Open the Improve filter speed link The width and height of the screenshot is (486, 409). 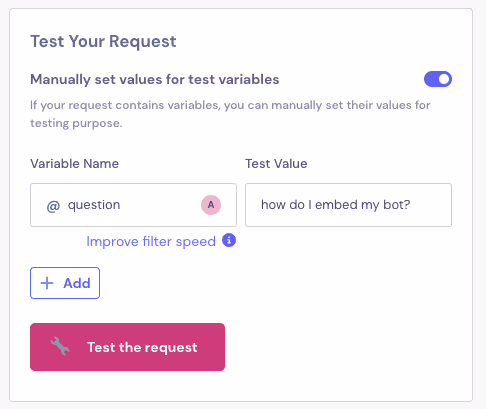(x=151, y=241)
